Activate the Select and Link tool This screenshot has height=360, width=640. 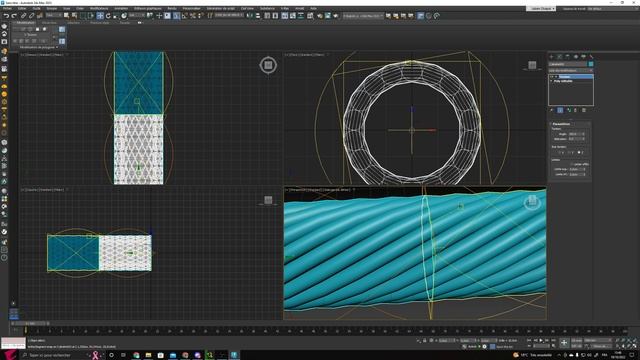tap(24, 16)
